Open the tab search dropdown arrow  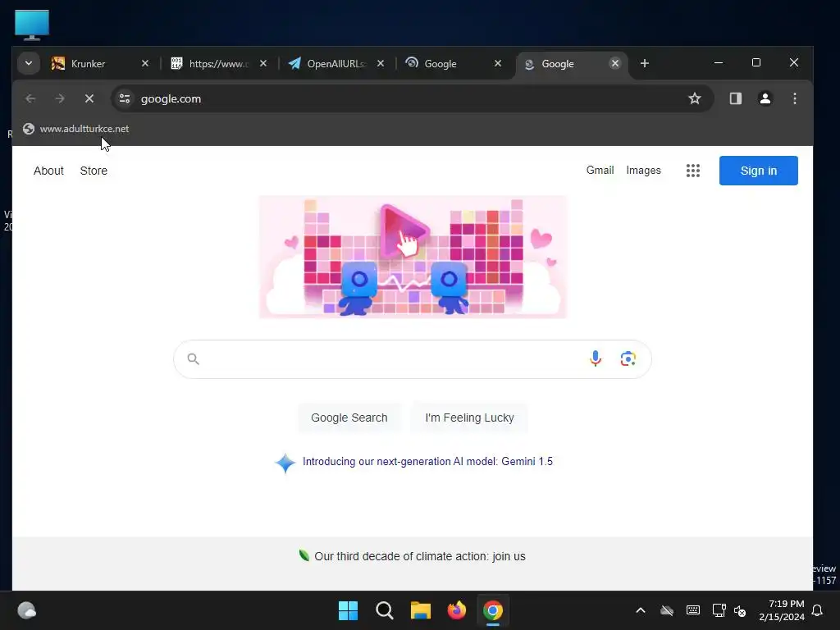(29, 63)
